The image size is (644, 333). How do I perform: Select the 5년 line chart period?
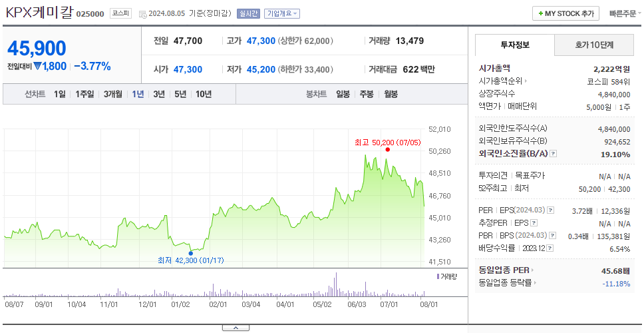click(180, 94)
